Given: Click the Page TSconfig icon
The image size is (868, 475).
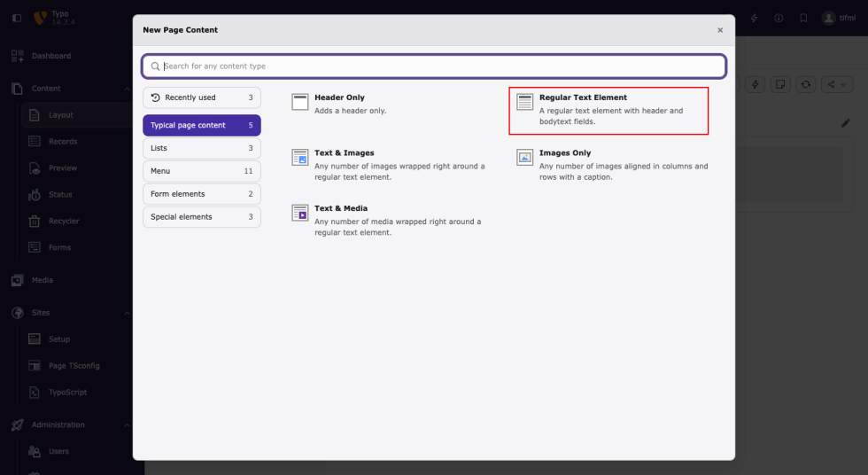Looking at the screenshot, I should [35, 366].
